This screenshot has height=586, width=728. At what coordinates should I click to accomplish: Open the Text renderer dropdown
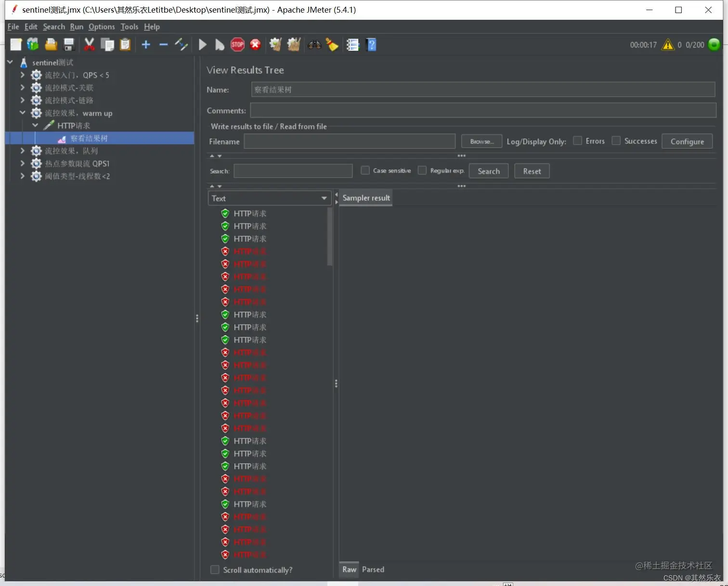coord(269,198)
